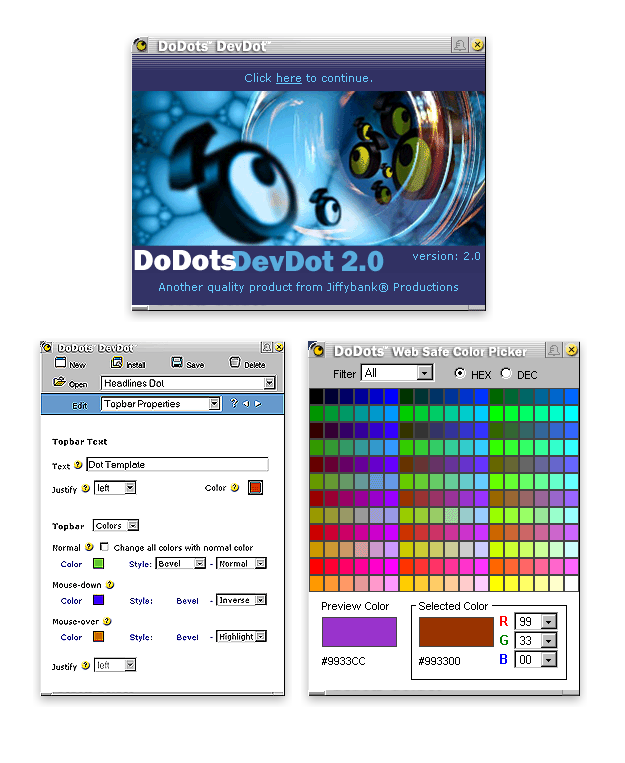Image resolution: width=625 pixels, height=763 pixels.
Task: Click the help icon beside Mouse-down
Action: coord(110,584)
